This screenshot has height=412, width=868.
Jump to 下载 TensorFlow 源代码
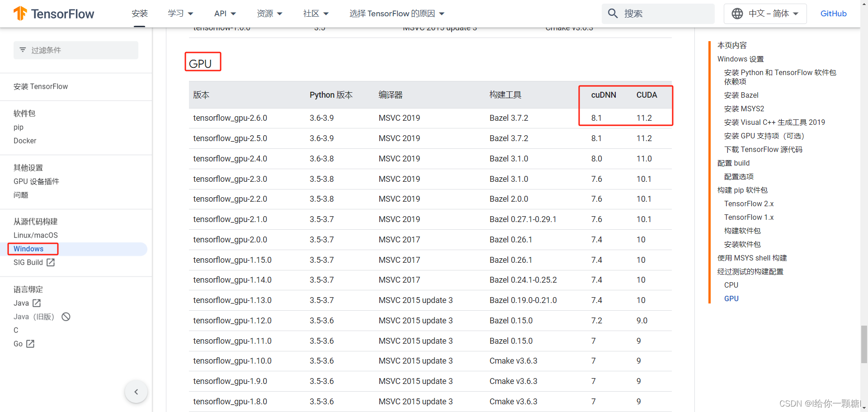click(763, 149)
